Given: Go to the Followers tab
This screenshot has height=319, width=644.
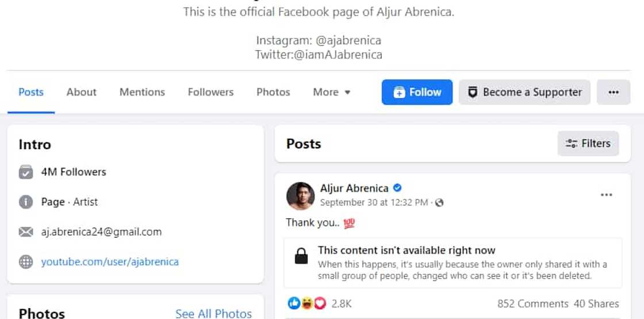Looking at the screenshot, I should (x=210, y=92).
